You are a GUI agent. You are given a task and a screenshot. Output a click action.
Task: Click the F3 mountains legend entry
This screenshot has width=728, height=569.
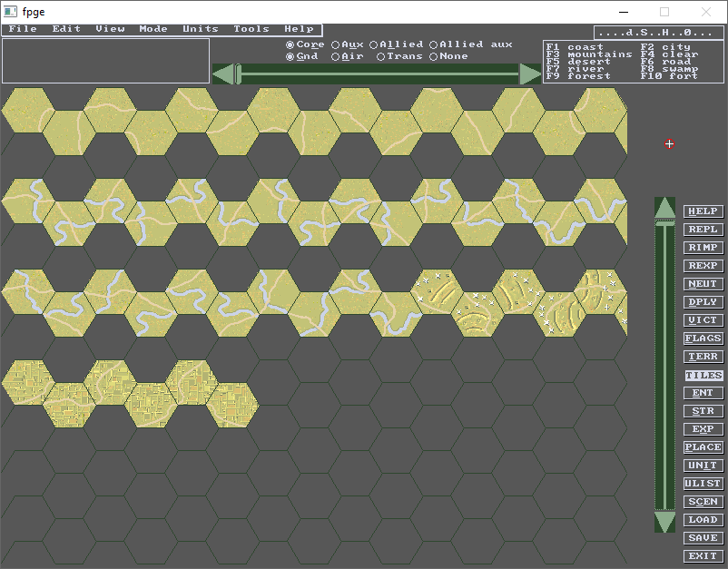click(589, 54)
